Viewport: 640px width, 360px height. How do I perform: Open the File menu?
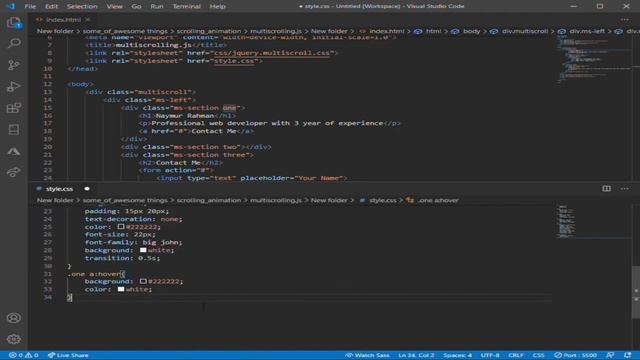click(30, 6)
